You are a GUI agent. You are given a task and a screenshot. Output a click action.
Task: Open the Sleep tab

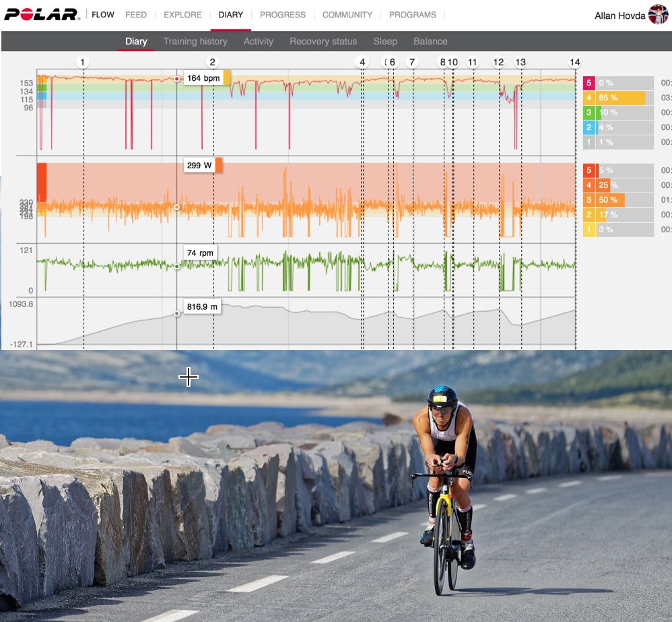(385, 41)
